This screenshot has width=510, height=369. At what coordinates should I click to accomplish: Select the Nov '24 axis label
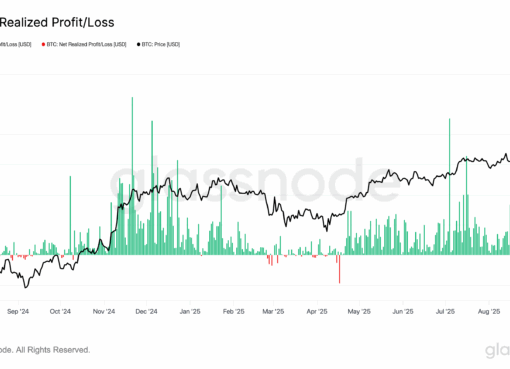point(104,311)
